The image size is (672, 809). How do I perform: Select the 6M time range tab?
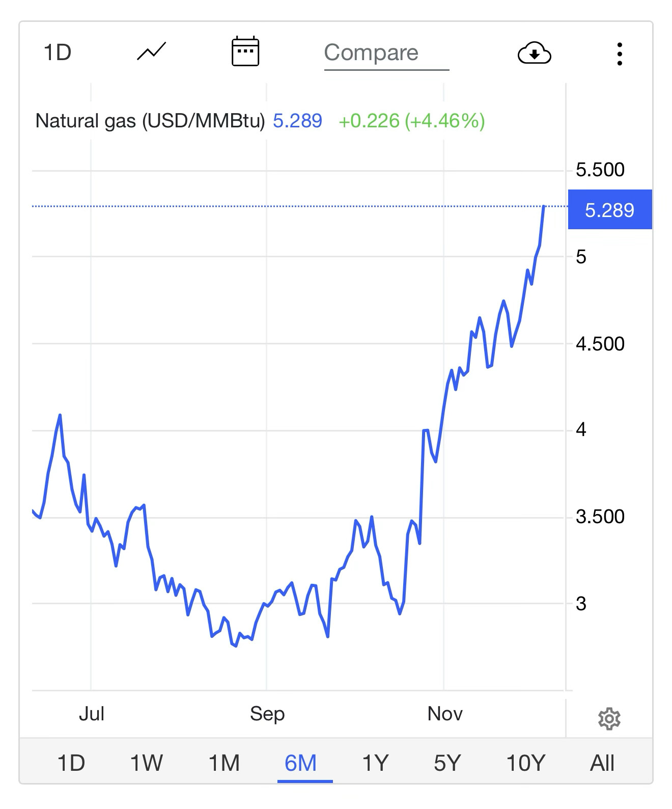(301, 763)
